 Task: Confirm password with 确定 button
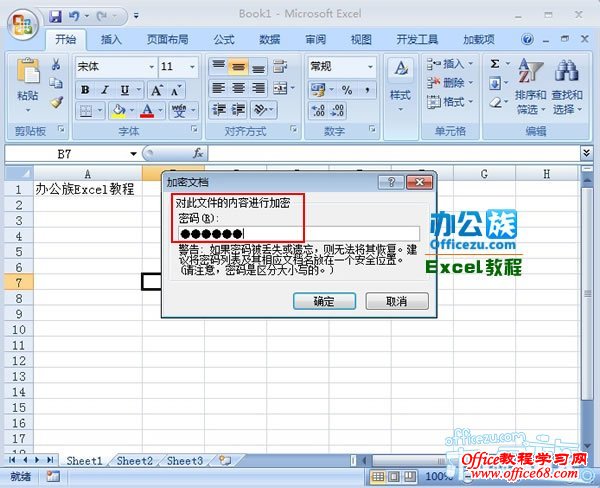pos(324,301)
